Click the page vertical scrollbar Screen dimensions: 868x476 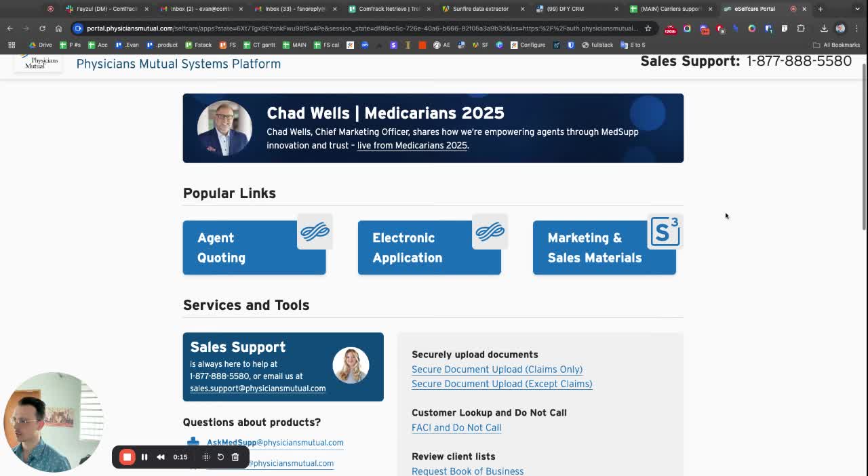tap(864, 148)
